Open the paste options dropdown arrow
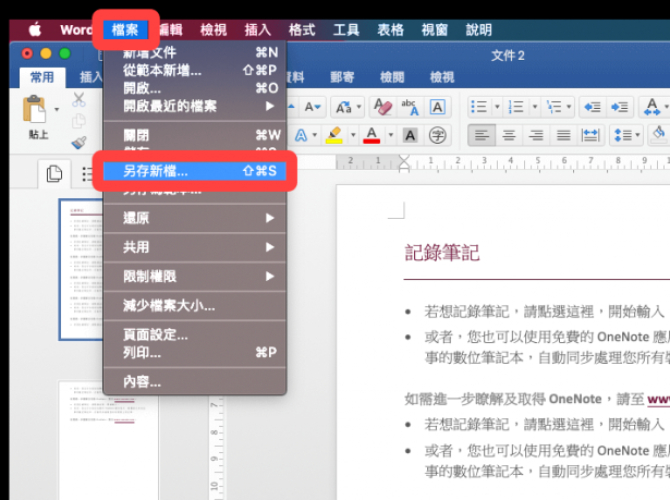Screen dimensions: 670x500 (57, 109)
